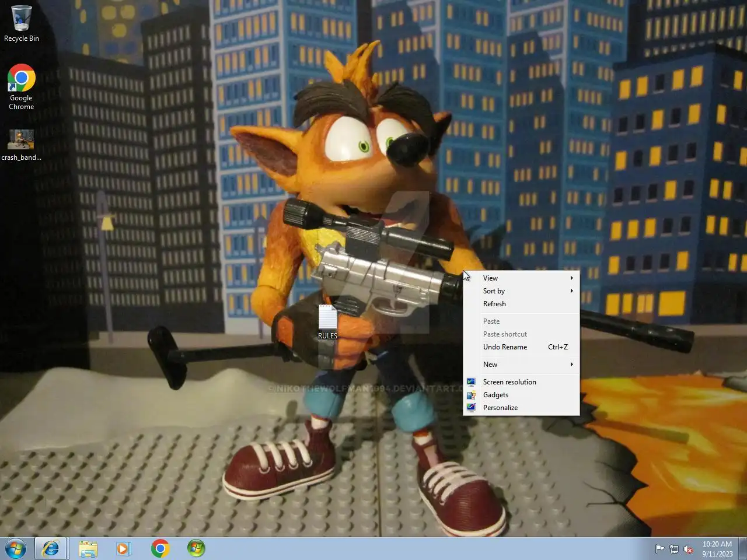
Task: Choose Personalize in the context menu
Action: [522, 408]
